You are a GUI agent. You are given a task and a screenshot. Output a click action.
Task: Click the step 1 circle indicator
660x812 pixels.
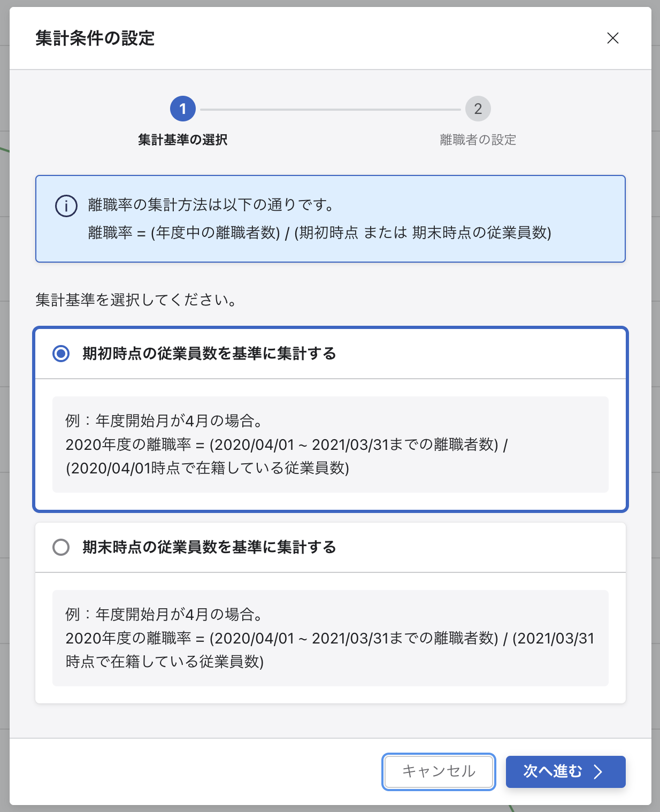click(x=183, y=109)
